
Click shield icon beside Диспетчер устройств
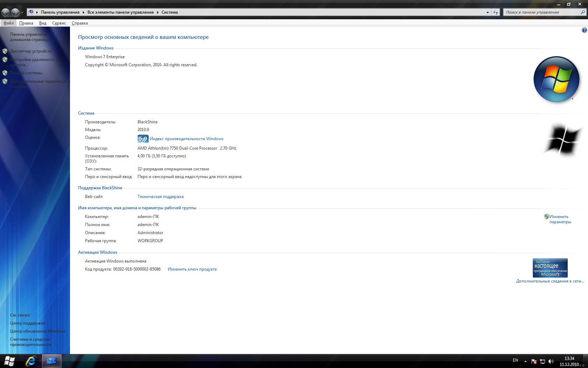tap(5, 51)
